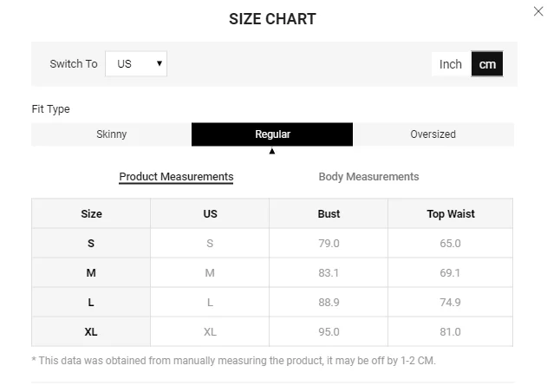The width and height of the screenshot is (547, 392).
Task: Switch to Body Measurements tab
Action: [368, 177]
